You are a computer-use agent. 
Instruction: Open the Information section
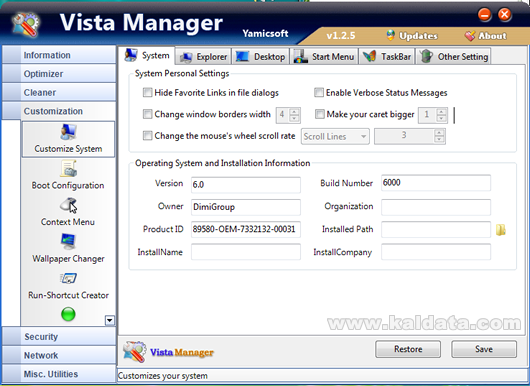point(59,55)
